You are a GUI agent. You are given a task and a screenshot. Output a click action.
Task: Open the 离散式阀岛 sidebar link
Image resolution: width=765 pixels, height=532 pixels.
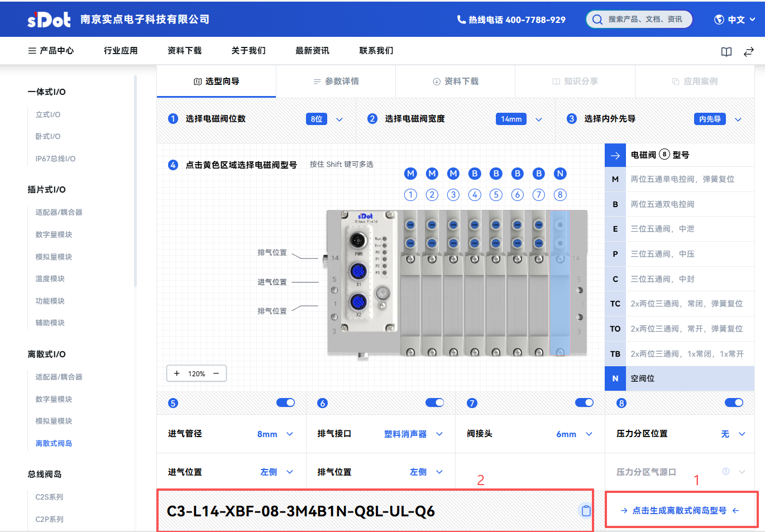tap(54, 443)
